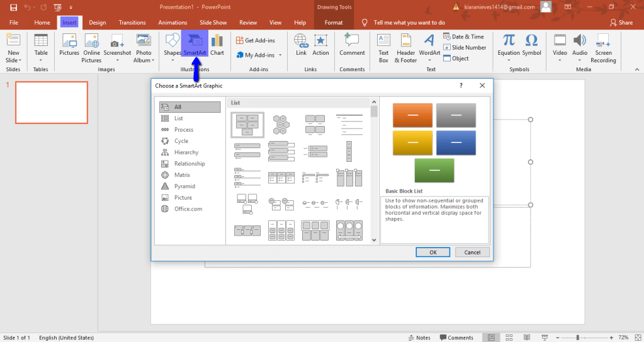644x342 pixels.
Task: Switch to the Design tab
Action: tap(98, 23)
